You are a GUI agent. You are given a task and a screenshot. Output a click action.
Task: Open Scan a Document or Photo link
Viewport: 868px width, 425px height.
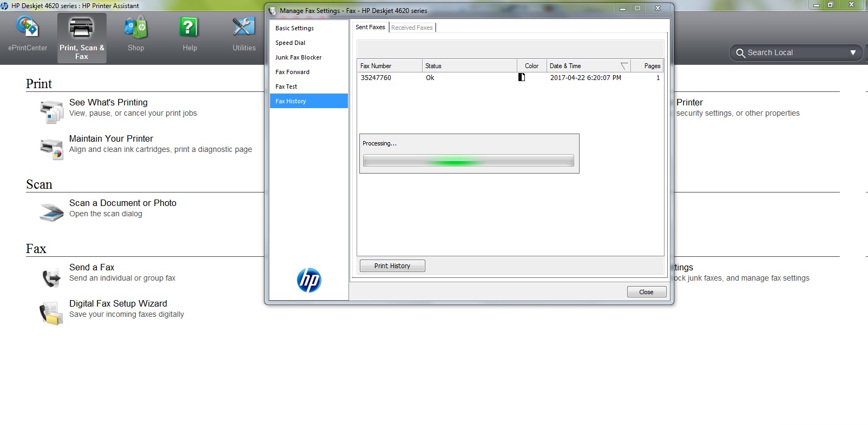123,203
